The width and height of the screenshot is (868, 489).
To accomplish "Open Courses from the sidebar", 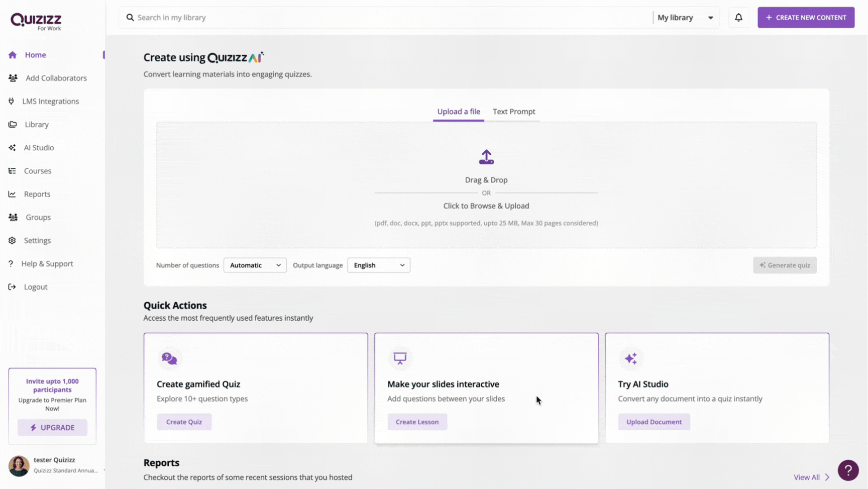I will [38, 171].
